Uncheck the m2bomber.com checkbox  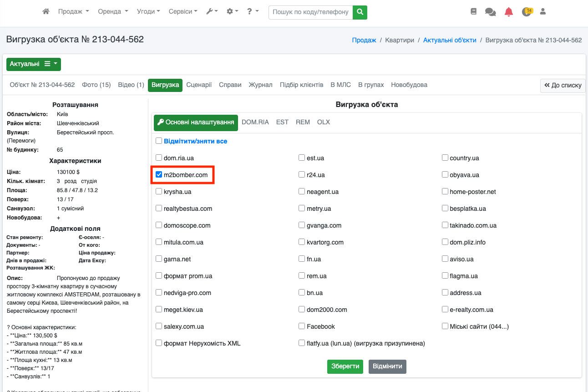coord(159,175)
